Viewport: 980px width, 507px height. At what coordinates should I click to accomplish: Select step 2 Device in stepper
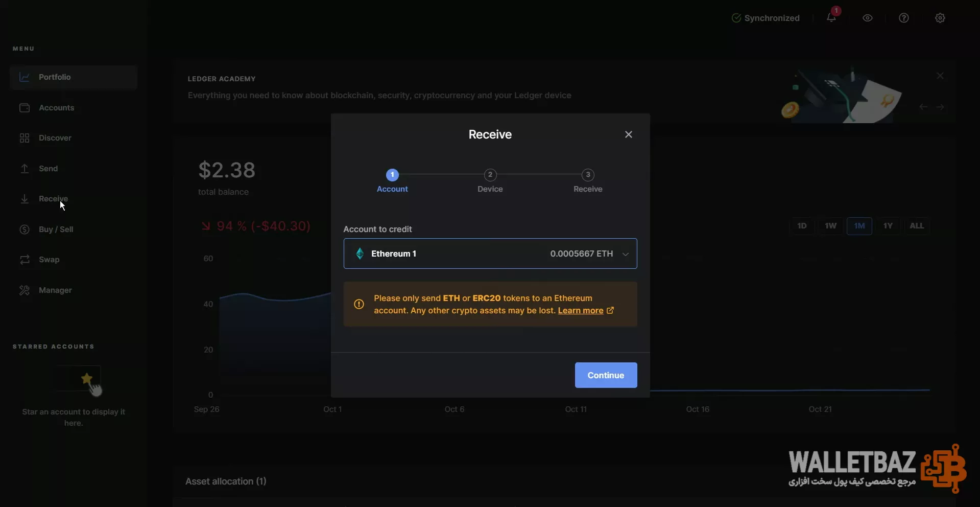point(490,181)
